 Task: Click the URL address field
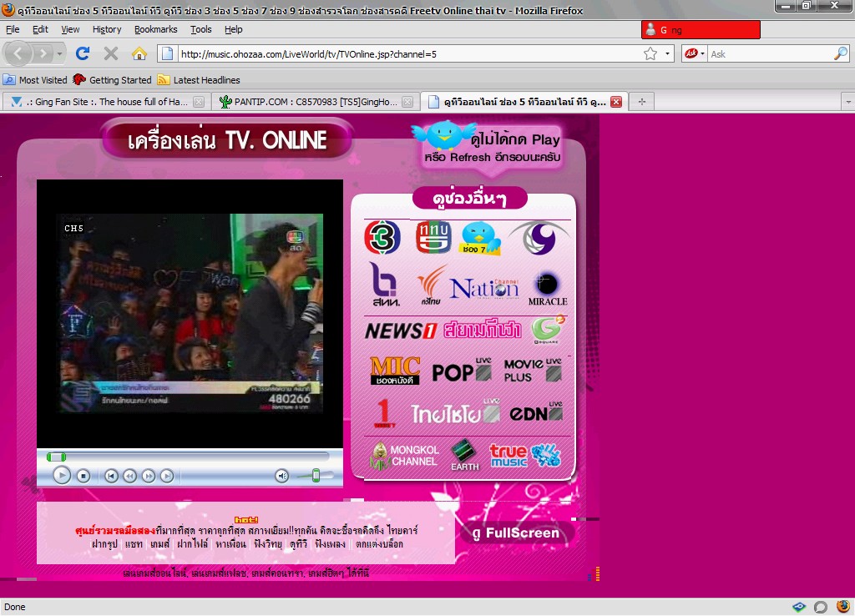(409, 54)
